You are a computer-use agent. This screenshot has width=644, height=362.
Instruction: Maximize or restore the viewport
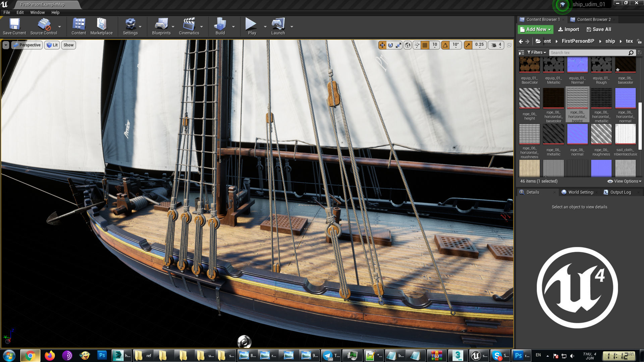pos(509,45)
